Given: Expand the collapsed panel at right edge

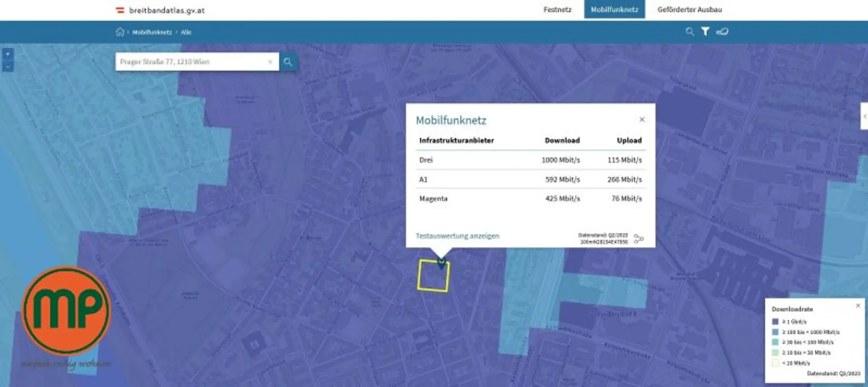Looking at the screenshot, I should [864, 117].
